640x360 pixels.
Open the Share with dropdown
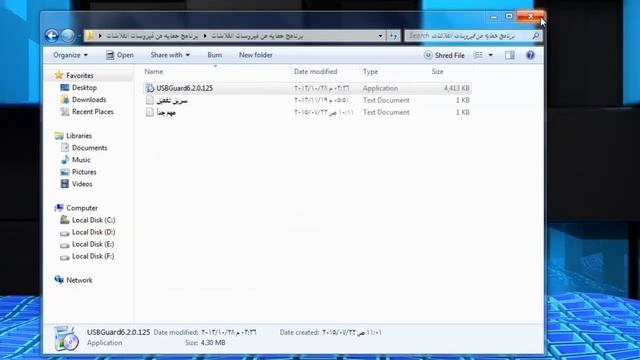coord(170,55)
